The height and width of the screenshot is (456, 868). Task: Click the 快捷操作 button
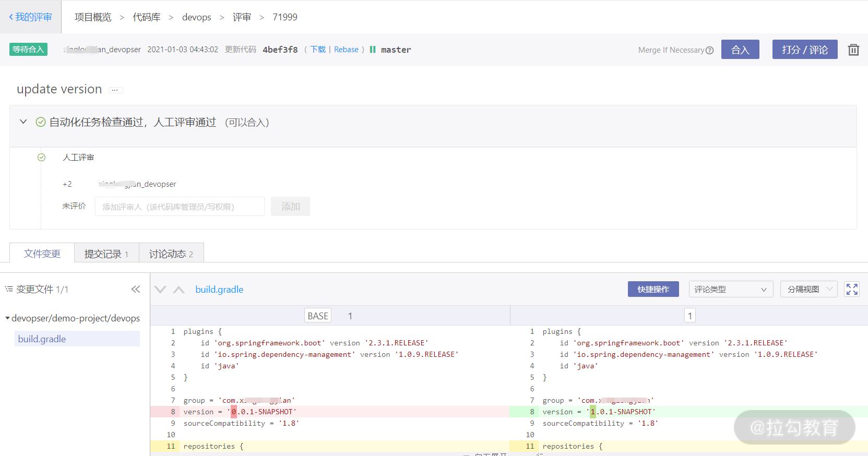click(653, 289)
